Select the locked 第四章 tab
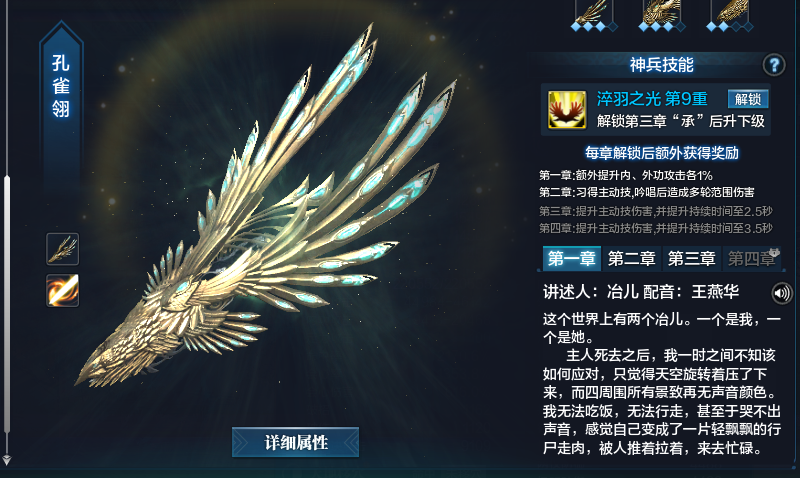 coord(752,258)
